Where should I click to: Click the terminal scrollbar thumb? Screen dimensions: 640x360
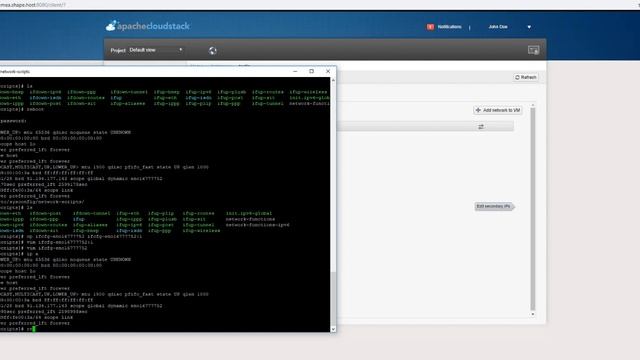(333, 300)
